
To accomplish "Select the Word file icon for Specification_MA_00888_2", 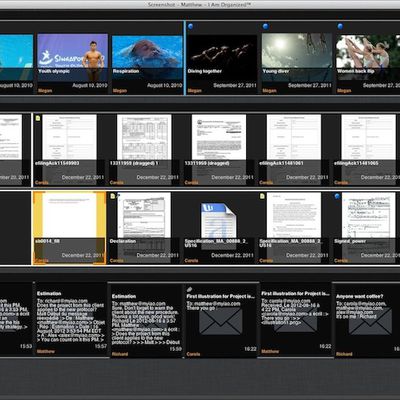I will point(219,220).
